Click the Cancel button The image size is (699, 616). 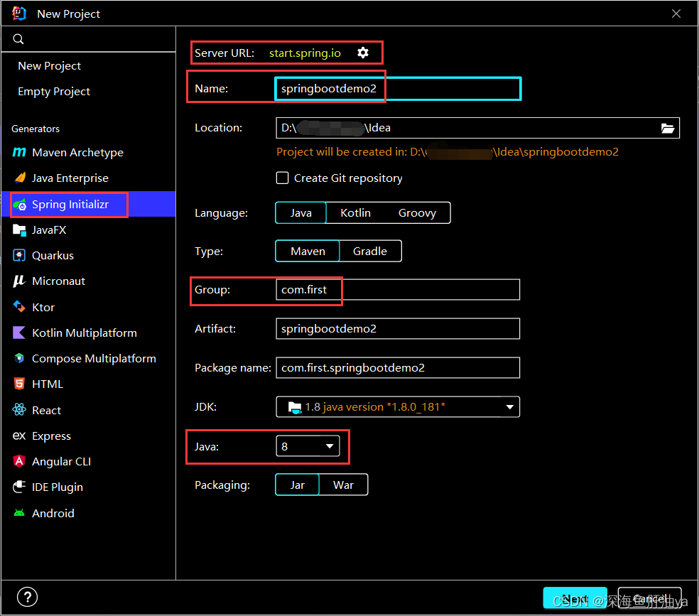(649, 598)
